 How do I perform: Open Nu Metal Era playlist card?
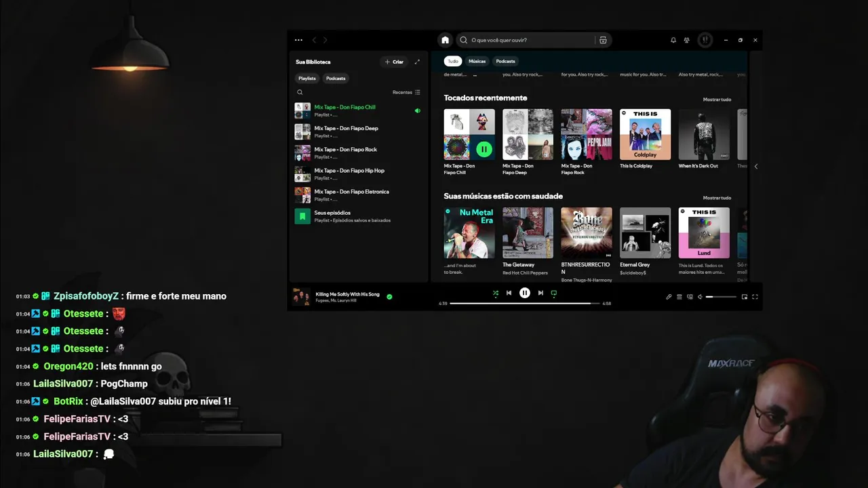(x=469, y=241)
